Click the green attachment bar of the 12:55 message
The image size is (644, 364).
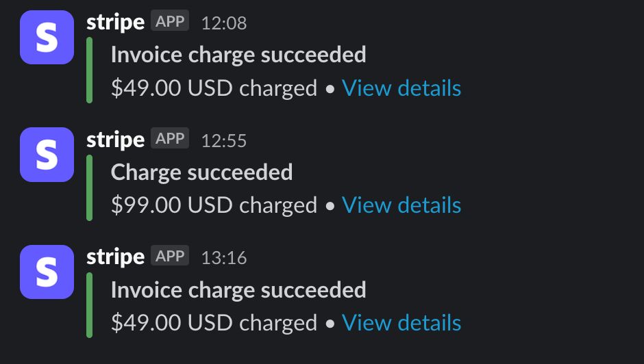click(x=89, y=187)
